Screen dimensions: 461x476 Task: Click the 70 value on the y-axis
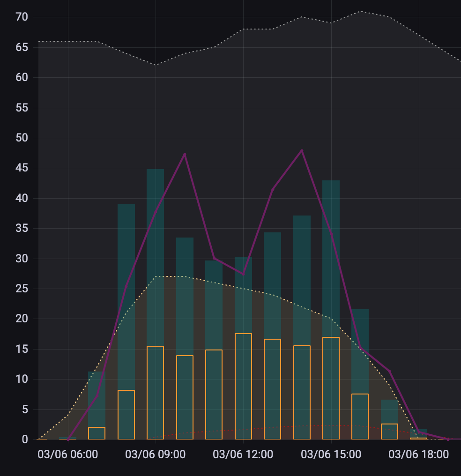coord(22,17)
